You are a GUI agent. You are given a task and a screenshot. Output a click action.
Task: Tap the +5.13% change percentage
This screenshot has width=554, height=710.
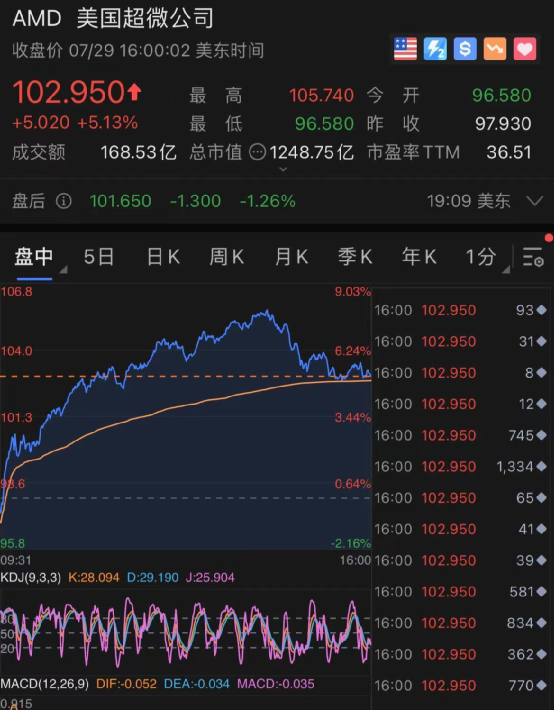click(107, 123)
